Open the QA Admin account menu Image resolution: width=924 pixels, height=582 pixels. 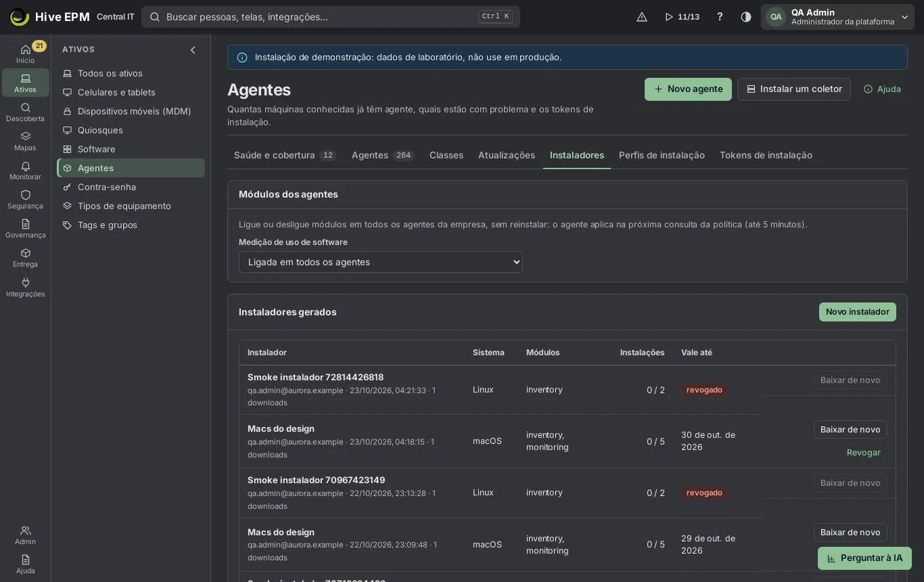click(x=837, y=17)
